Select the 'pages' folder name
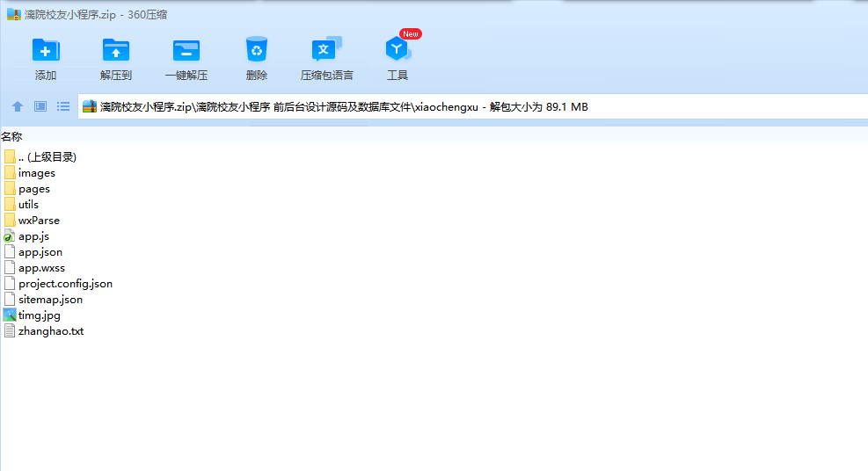 coord(34,189)
